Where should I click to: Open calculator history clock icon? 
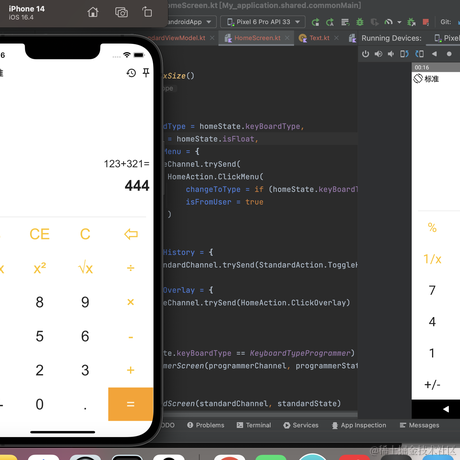coord(131,73)
